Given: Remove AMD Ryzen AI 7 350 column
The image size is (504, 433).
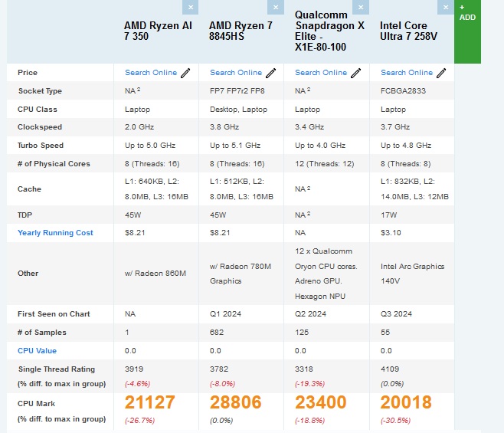Looking at the screenshot, I should [x=190, y=7].
